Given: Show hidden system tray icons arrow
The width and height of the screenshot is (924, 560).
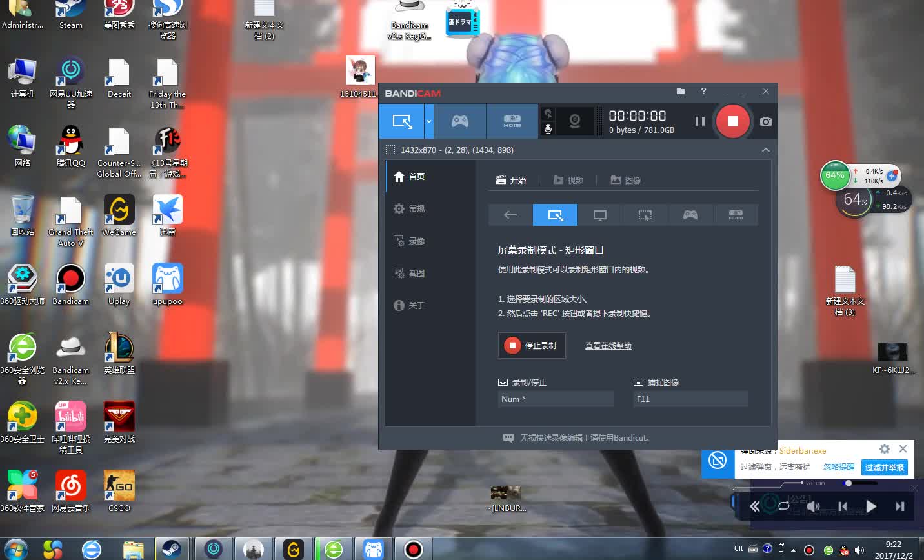Looking at the screenshot, I should pyautogui.click(x=794, y=550).
